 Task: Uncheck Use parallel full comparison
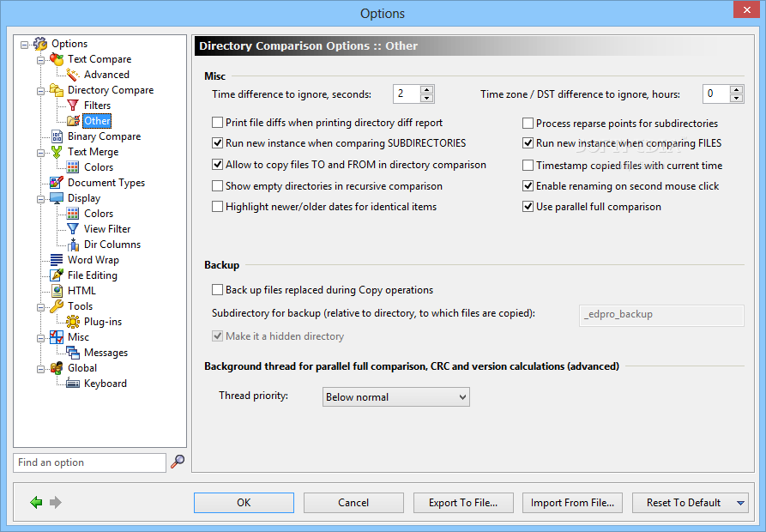[x=528, y=207]
